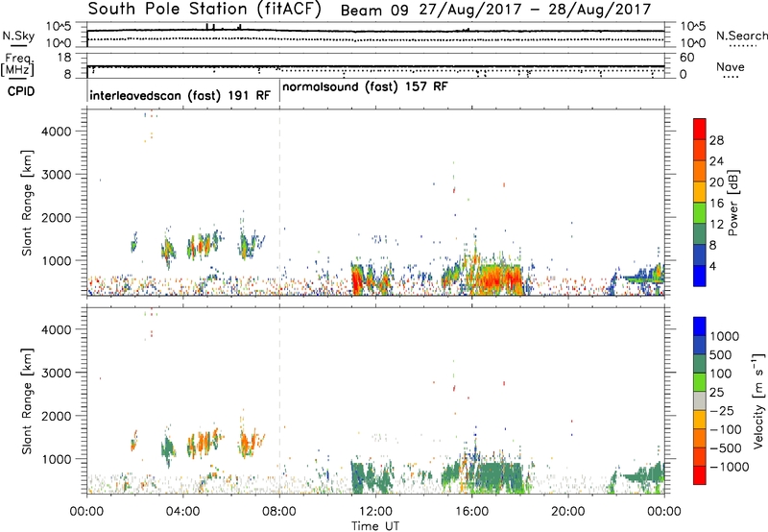Click the Nave legend label
The image size is (768, 532).
tap(731, 66)
